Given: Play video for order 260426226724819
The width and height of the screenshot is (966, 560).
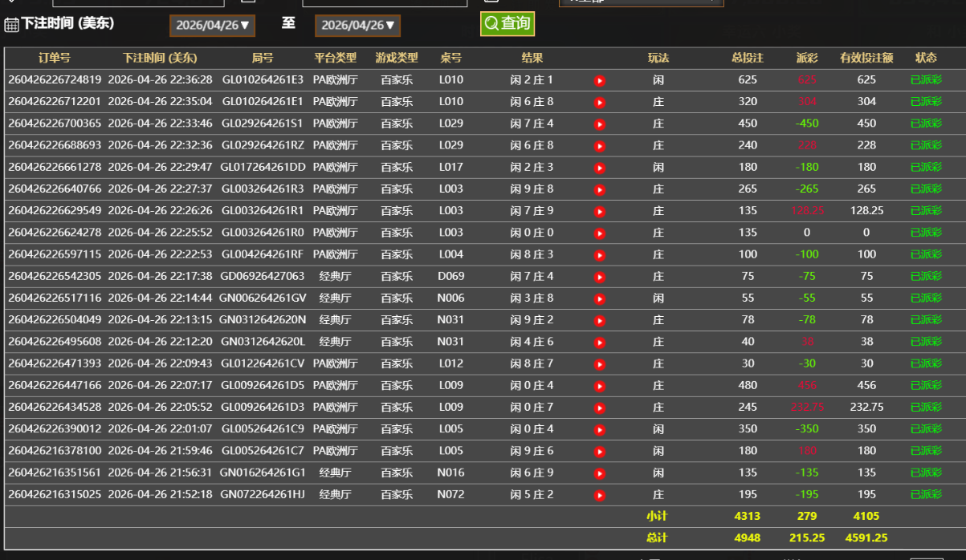Looking at the screenshot, I should click(599, 81).
